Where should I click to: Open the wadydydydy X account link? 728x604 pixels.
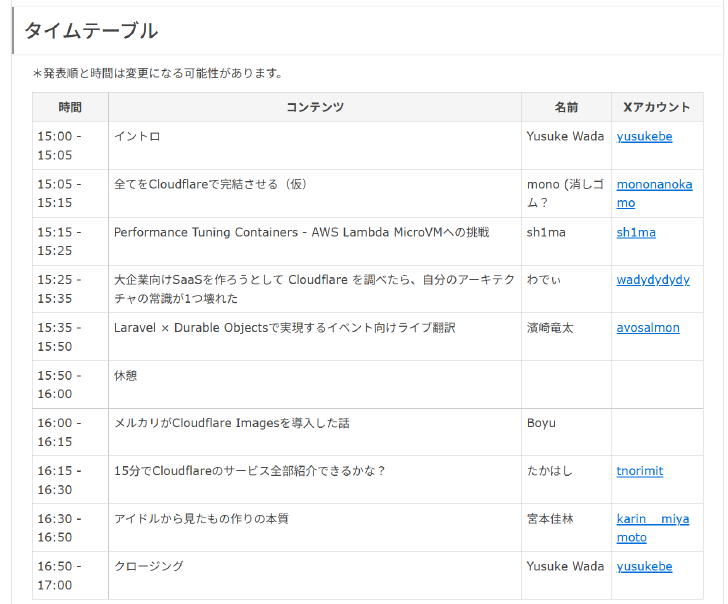653,280
